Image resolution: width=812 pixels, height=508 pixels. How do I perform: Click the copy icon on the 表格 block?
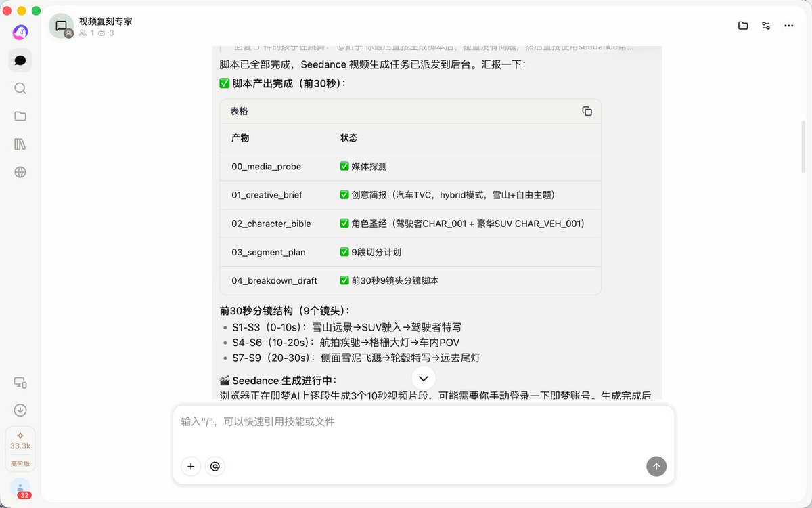click(x=587, y=111)
